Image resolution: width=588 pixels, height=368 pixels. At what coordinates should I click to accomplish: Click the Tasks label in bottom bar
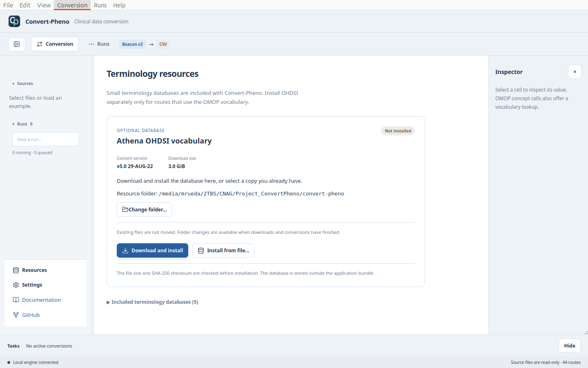pos(13,346)
